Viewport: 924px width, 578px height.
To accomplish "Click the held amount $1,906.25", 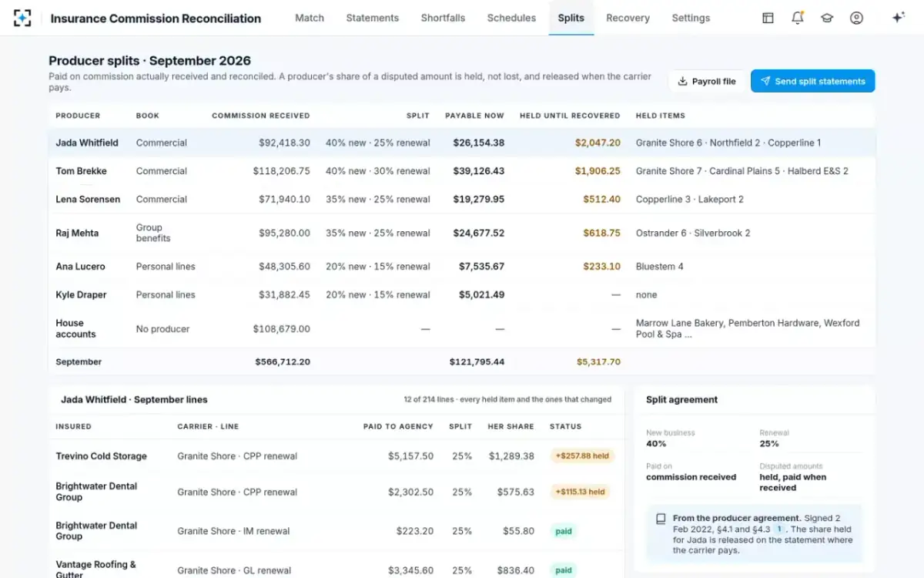I will tap(598, 171).
